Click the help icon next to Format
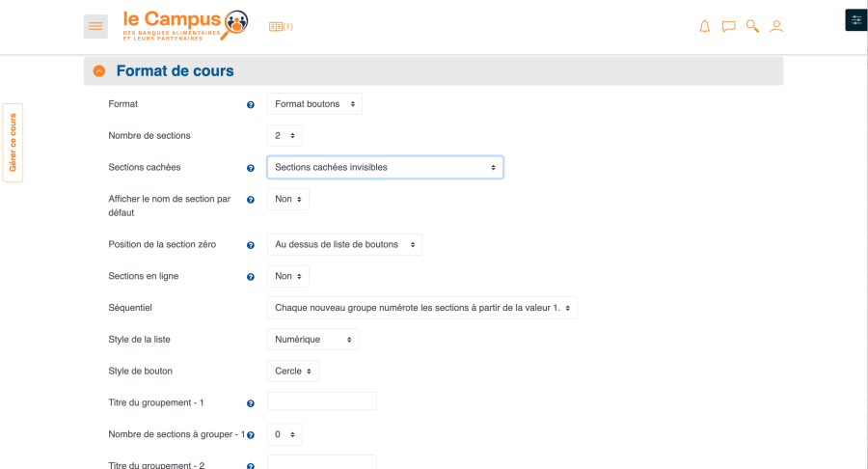Viewport: 868px width, 469px height. 251,104
